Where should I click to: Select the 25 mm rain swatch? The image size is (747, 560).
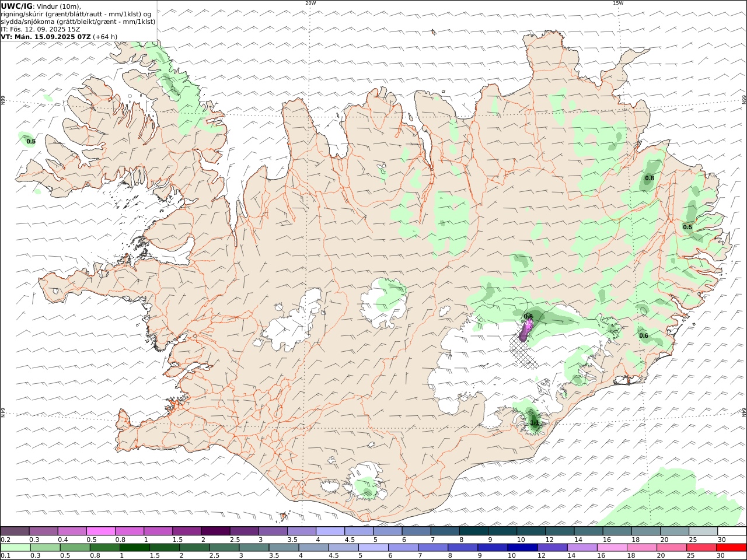(702, 547)
